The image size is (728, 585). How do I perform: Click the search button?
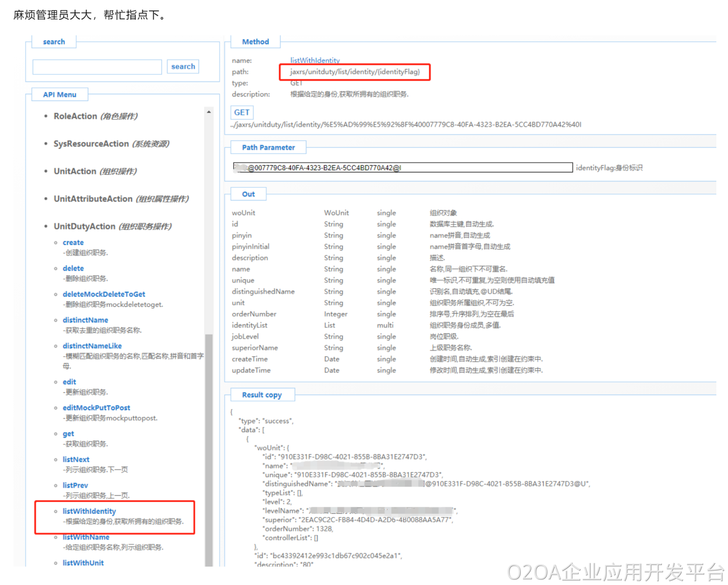coord(183,67)
